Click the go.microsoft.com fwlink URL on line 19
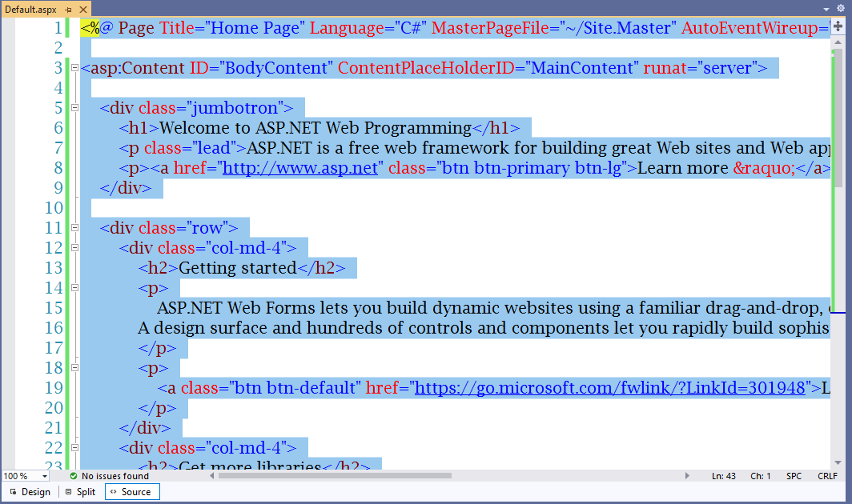The width and height of the screenshot is (852, 504). pyautogui.click(x=609, y=388)
